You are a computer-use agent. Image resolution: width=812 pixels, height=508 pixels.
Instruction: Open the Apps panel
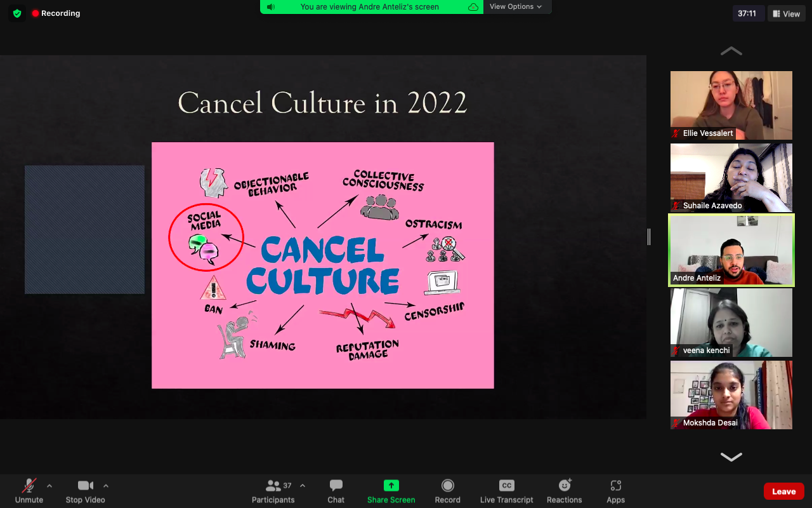(615, 486)
